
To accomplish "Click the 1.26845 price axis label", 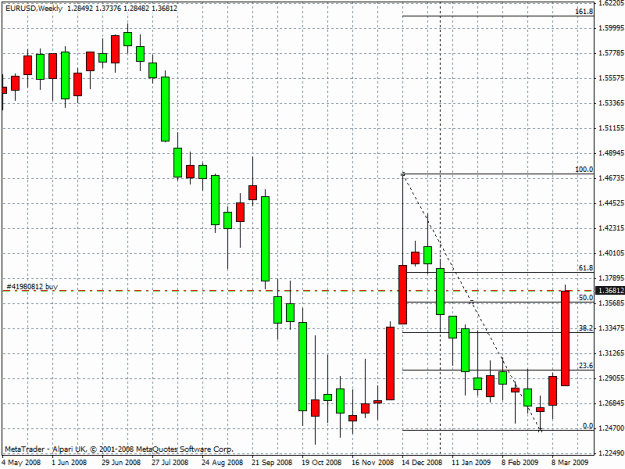I will click(611, 403).
